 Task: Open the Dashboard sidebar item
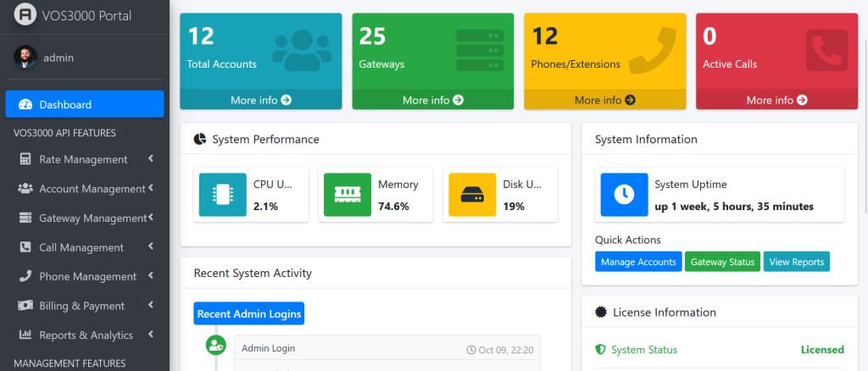85,104
